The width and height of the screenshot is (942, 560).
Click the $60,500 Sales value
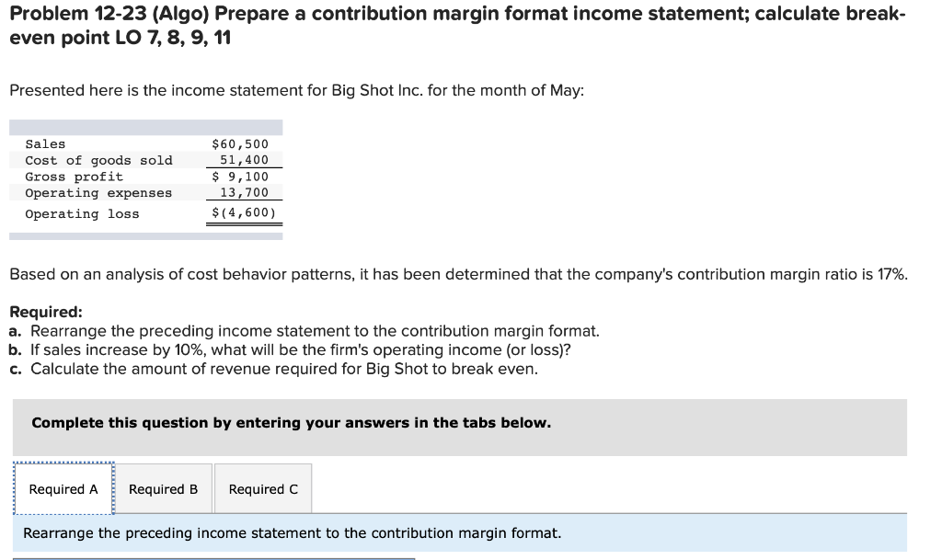(239, 143)
